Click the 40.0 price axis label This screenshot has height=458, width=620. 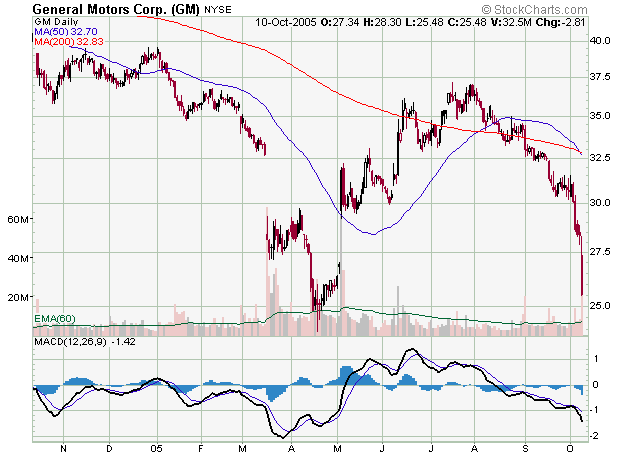pyautogui.click(x=599, y=41)
